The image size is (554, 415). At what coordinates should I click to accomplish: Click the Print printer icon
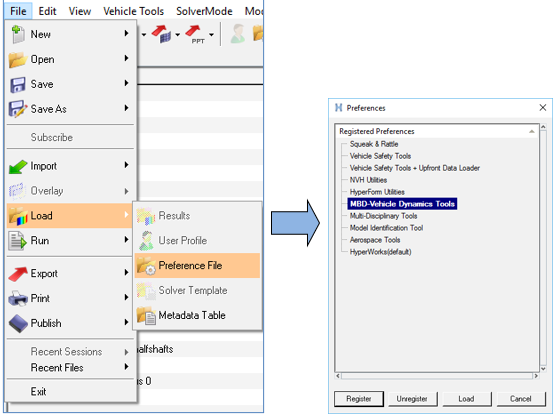(18, 298)
